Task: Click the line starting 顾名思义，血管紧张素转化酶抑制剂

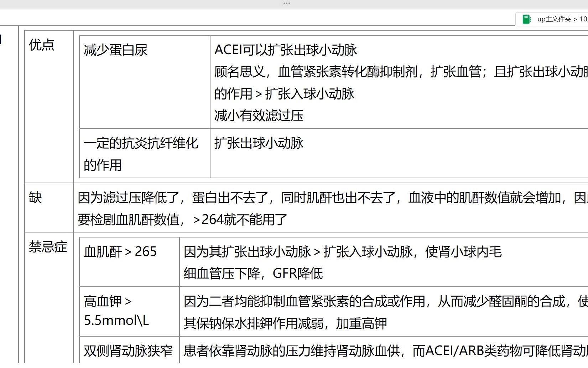Action: (401, 72)
